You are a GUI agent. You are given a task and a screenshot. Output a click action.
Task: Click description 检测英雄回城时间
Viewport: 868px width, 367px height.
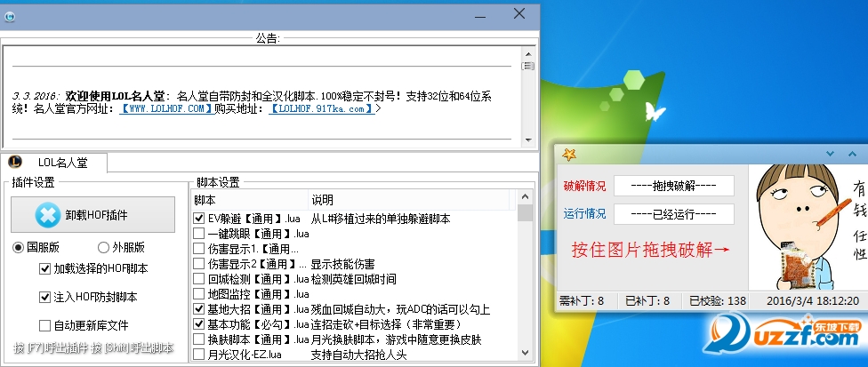click(x=353, y=279)
